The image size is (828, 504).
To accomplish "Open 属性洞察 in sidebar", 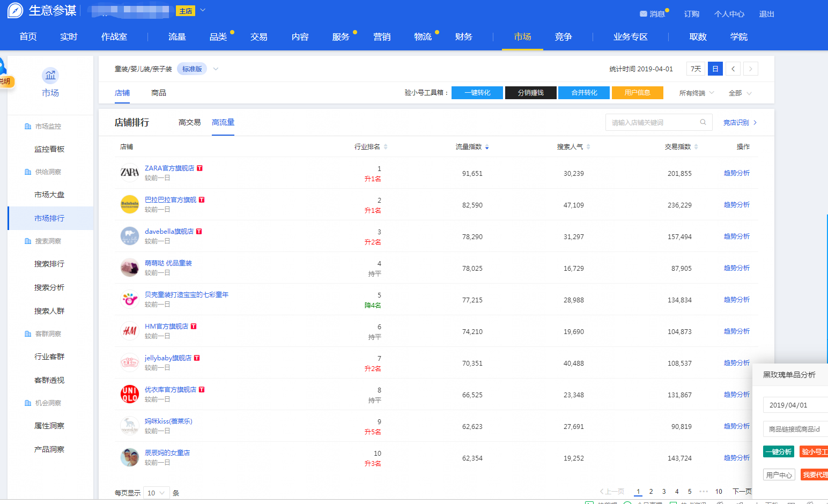I will tap(49, 426).
